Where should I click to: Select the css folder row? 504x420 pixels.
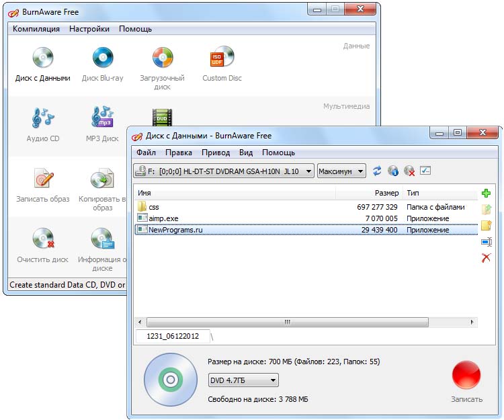pos(306,207)
